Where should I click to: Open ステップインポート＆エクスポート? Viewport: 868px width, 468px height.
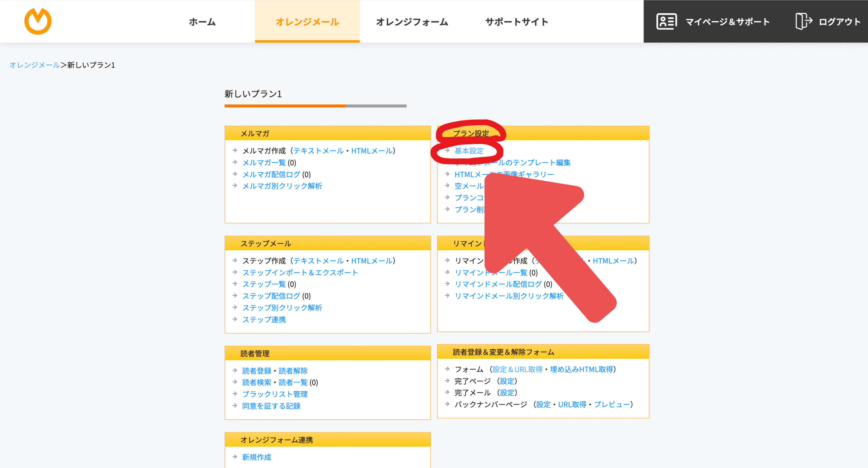pos(300,272)
